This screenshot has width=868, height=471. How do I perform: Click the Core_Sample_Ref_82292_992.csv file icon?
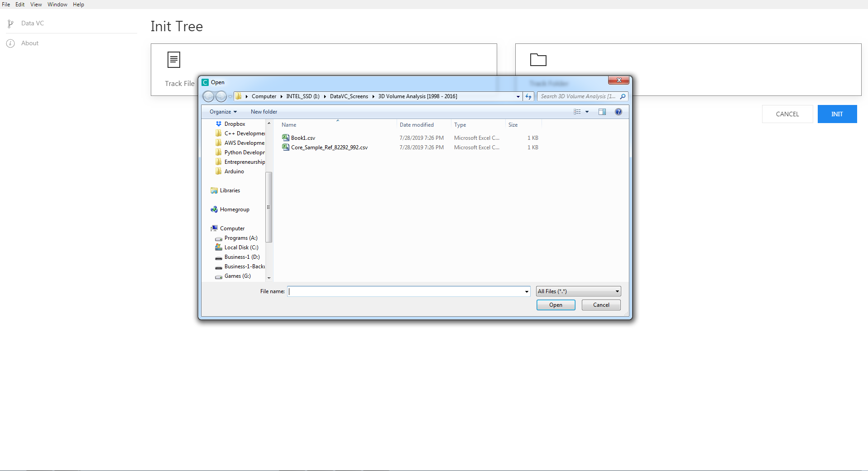(286, 147)
